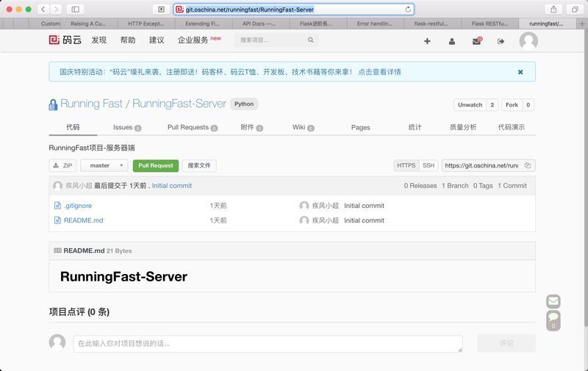Reload the page with the refresh icon
Screen dimensions: 588x371
pos(408,10)
